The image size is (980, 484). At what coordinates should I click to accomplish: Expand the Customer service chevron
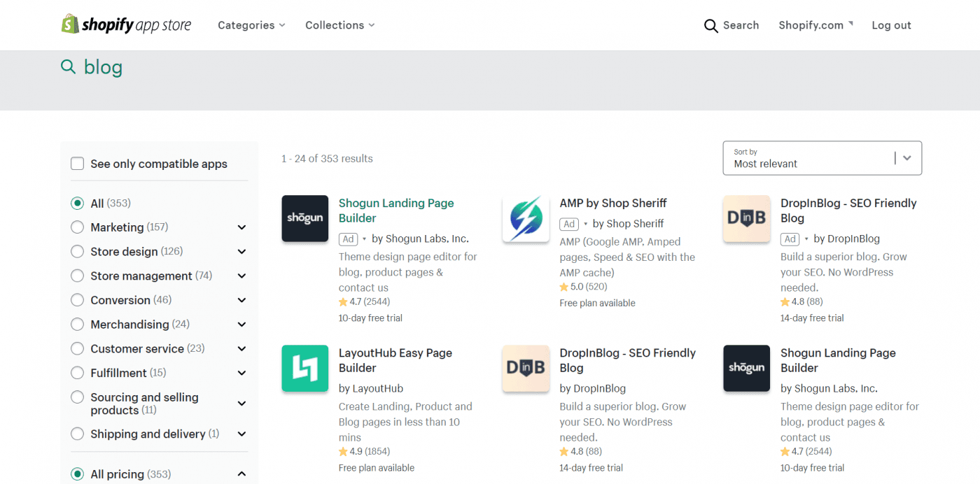click(241, 349)
